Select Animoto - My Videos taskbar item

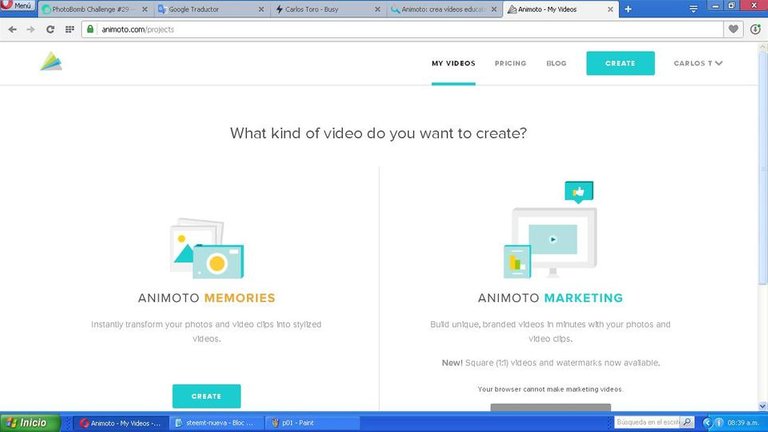[121, 423]
